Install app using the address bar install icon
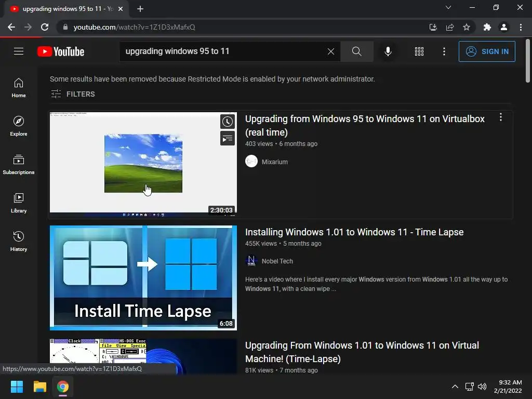The height and width of the screenshot is (399, 532). [433, 27]
